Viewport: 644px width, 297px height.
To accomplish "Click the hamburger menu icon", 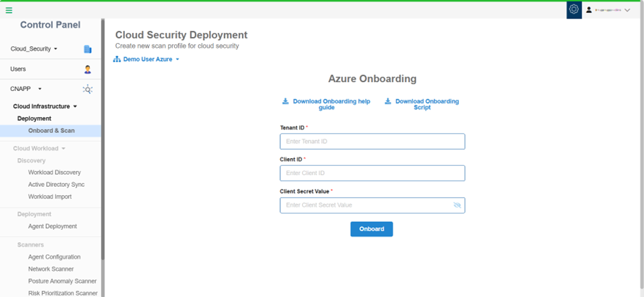I will click(9, 10).
